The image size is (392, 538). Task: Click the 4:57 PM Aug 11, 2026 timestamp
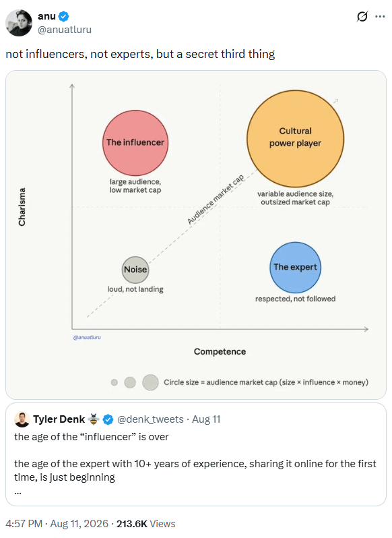[57, 524]
